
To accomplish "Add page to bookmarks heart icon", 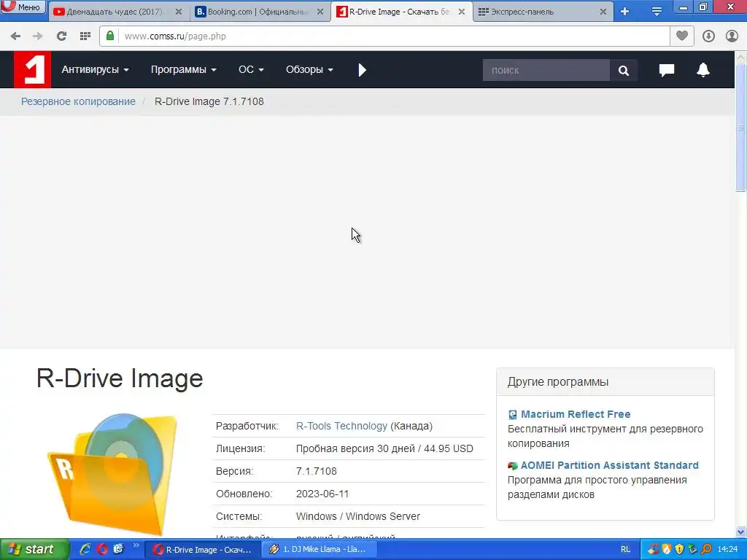I will pos(682,36).
